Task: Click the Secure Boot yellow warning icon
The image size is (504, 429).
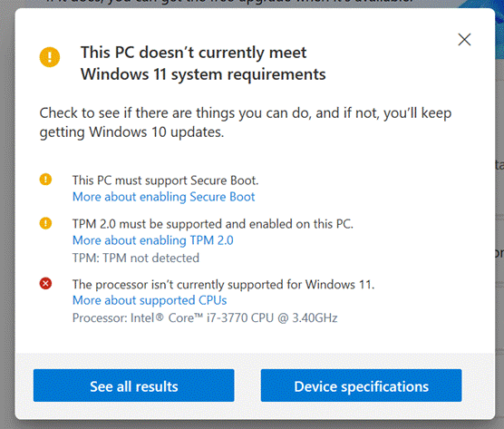Action: point(45,180)
